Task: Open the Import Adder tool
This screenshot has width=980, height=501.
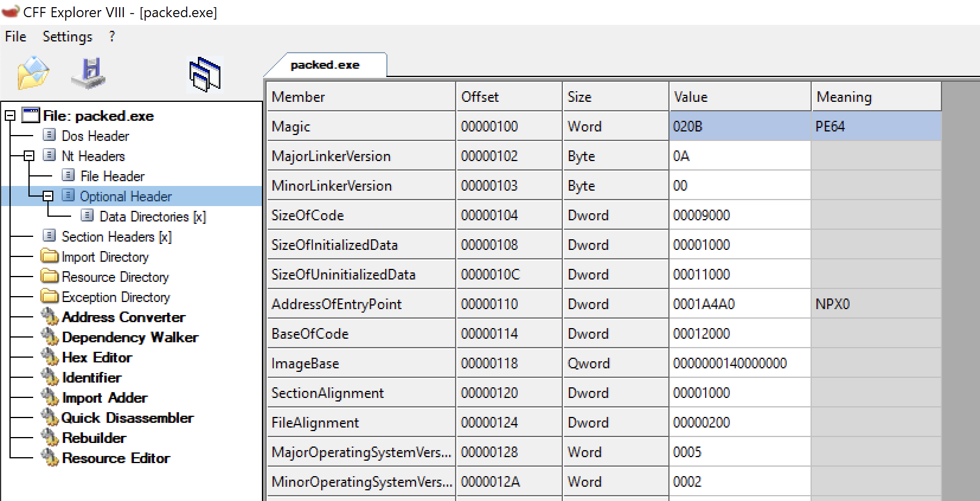Action: coord(104,398)
